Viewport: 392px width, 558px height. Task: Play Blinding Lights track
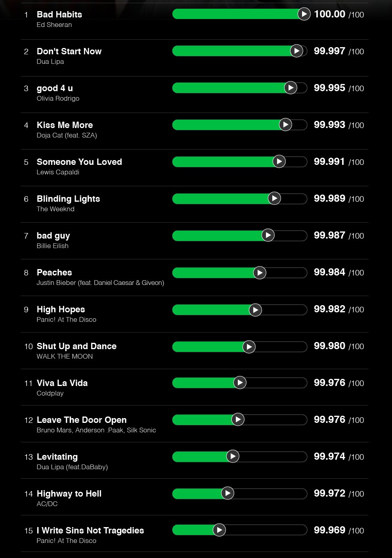click(274, 198)
